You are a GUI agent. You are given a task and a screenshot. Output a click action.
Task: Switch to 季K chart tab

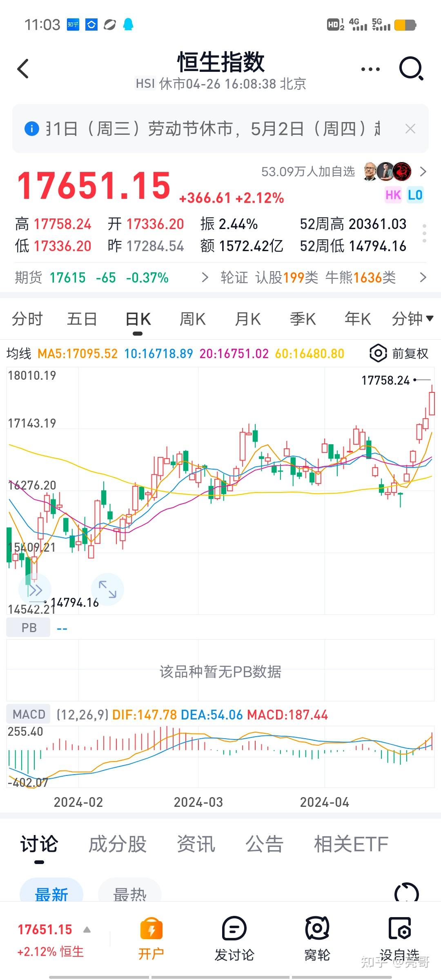click(303, 319)
